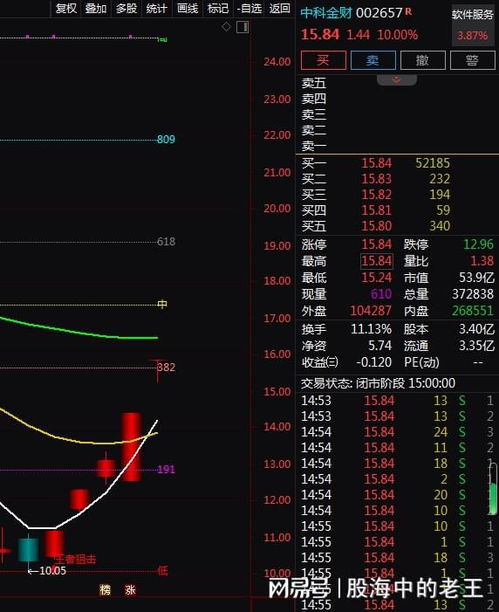This screenshot has height=612, width=499.
Task: Select 买二 price 15.83
Action: pyautogui.click(x=376, y=179)
